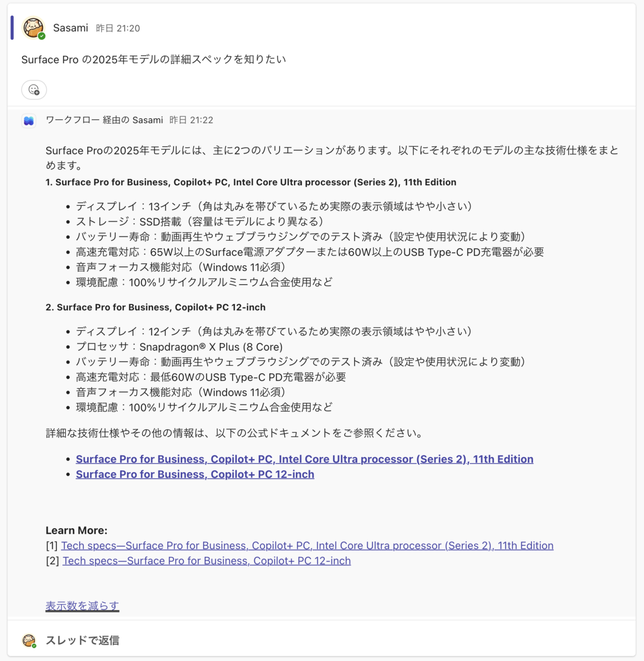Click the timestamp 昨日 21:20
644x661 pixels.
(x=118, y=28)
